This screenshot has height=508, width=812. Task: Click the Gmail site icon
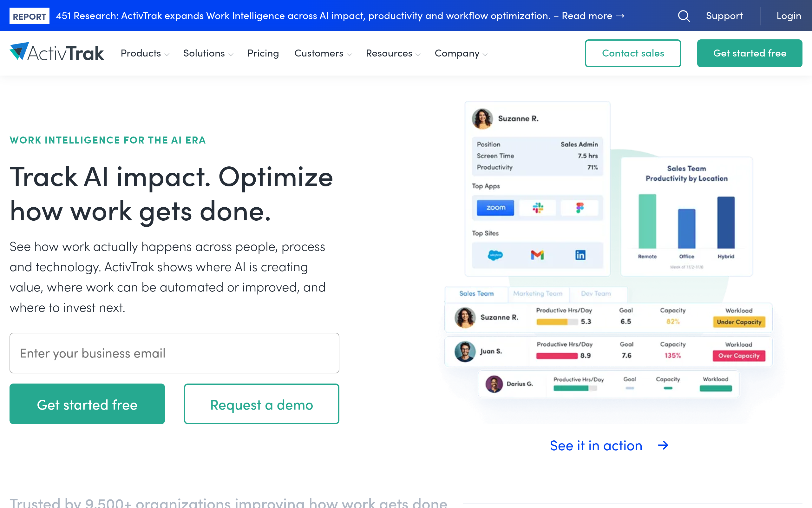[537, 255]
